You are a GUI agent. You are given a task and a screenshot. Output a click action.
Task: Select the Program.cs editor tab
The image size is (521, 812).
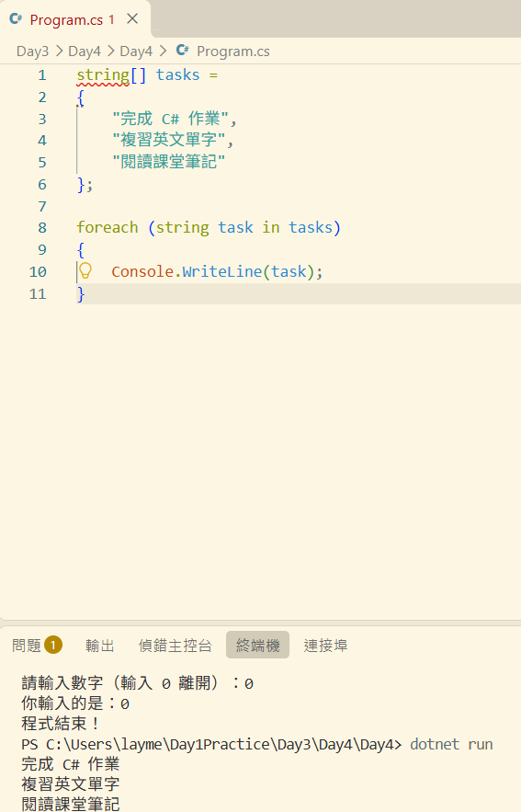pos(75,19)
